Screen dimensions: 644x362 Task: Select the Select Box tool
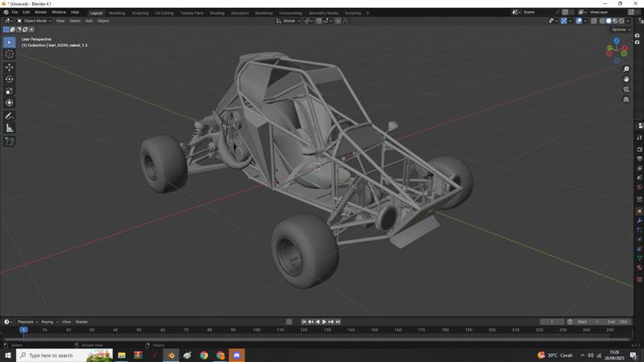(x=10, y=43)
